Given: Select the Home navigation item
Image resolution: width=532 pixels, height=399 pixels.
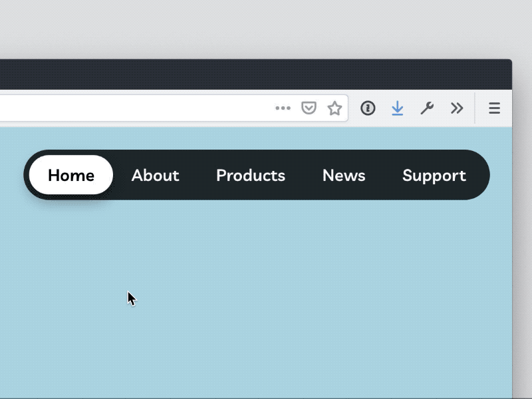Looking at the screenshot, I should [69, 175].
